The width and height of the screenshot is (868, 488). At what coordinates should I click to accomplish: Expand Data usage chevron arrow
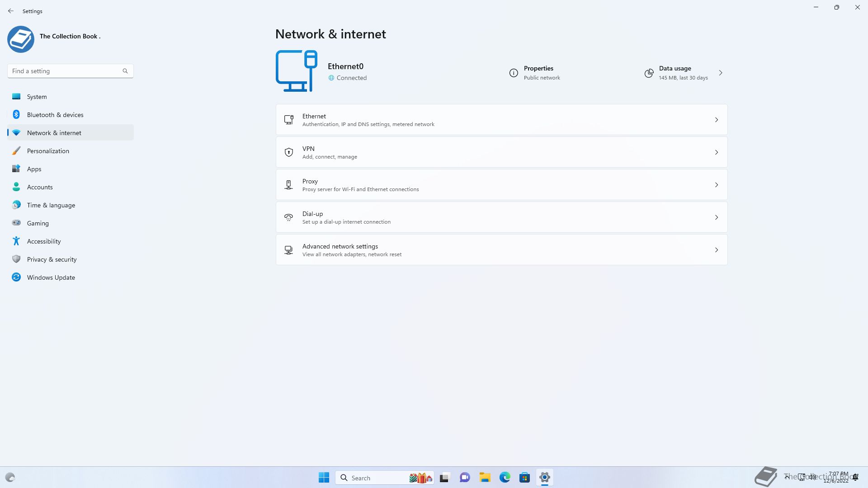(x=721, y=73)
